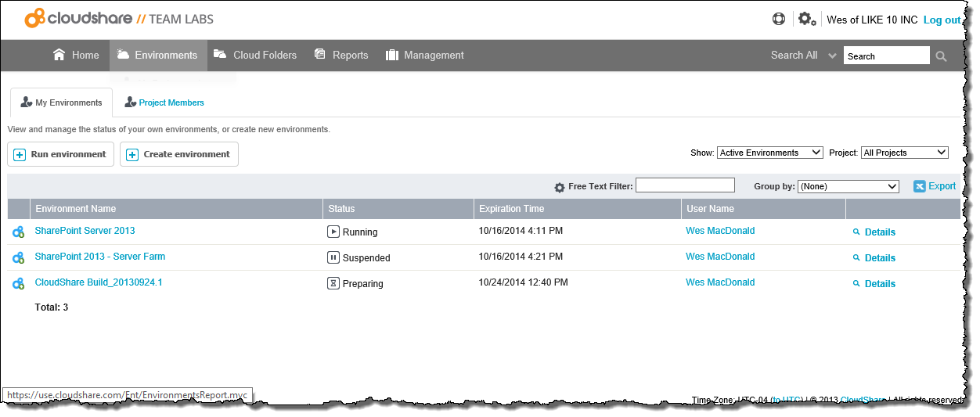Click the SharePoint 2013 - Server Farm row icon
This screenshot has height=417, width=980.
[18, 257]
